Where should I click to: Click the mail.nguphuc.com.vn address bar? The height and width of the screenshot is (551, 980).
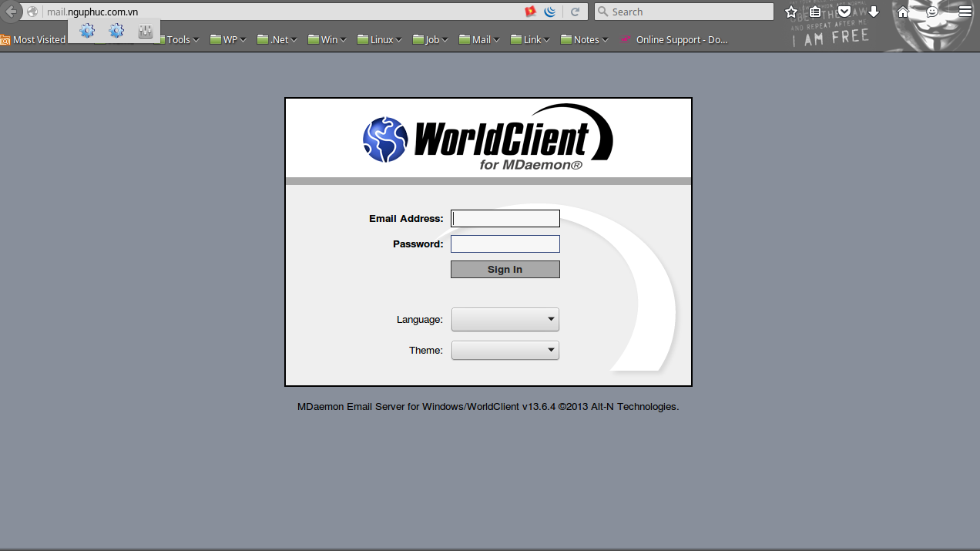281,12
